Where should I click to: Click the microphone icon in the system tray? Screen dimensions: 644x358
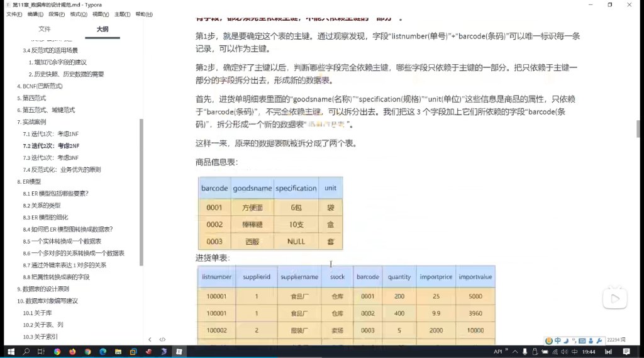tap(525, 352)
